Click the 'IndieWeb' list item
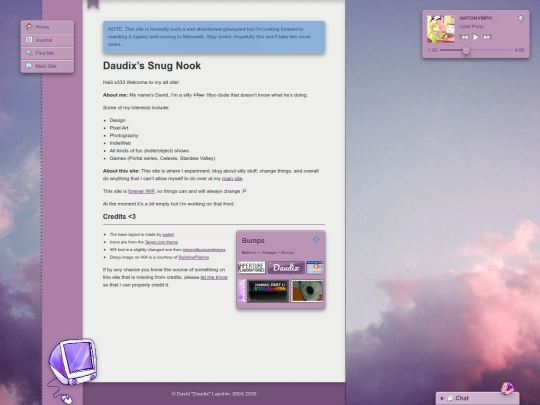Screen dimensions: 540x405 tap(120, 143)
